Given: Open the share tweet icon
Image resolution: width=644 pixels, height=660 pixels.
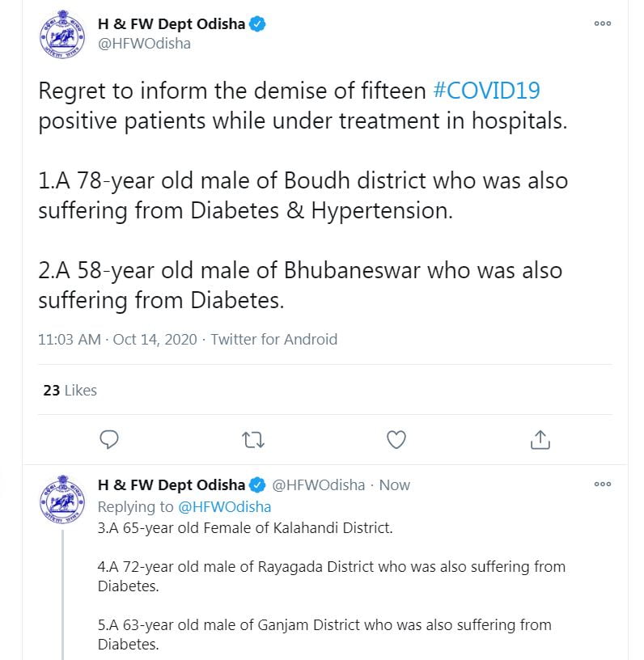Looking at the screenshot, I should (540, 439).
